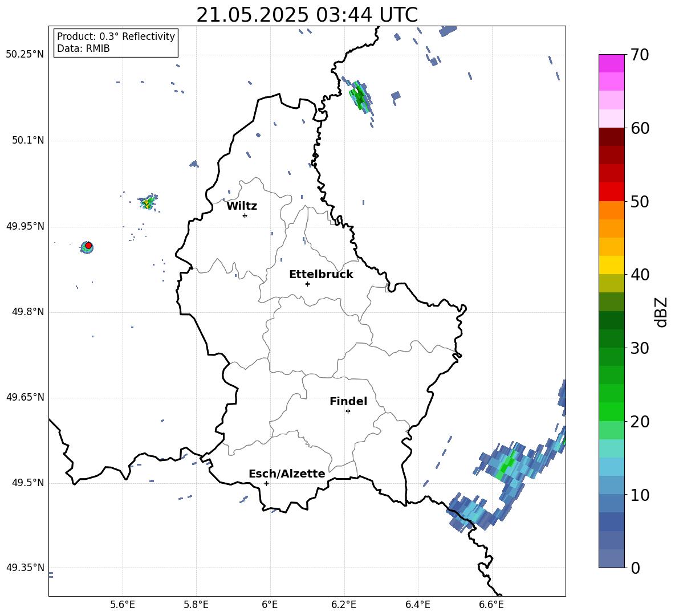This screenshot has width=675, height=616.
Task: Click the title '21.05.2025 03:44 UTC'
Action: tap(307, 15)
